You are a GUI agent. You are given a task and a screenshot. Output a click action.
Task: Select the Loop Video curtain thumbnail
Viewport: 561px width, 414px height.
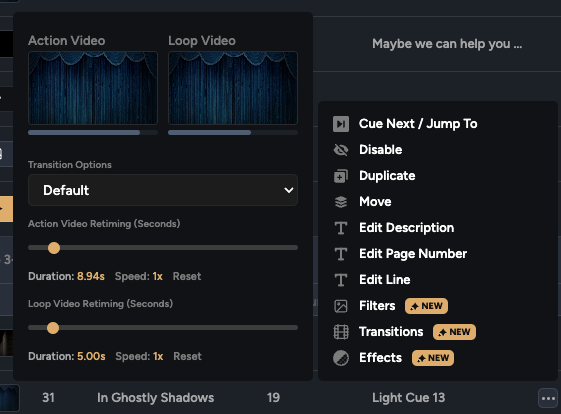tap(233, 88)
